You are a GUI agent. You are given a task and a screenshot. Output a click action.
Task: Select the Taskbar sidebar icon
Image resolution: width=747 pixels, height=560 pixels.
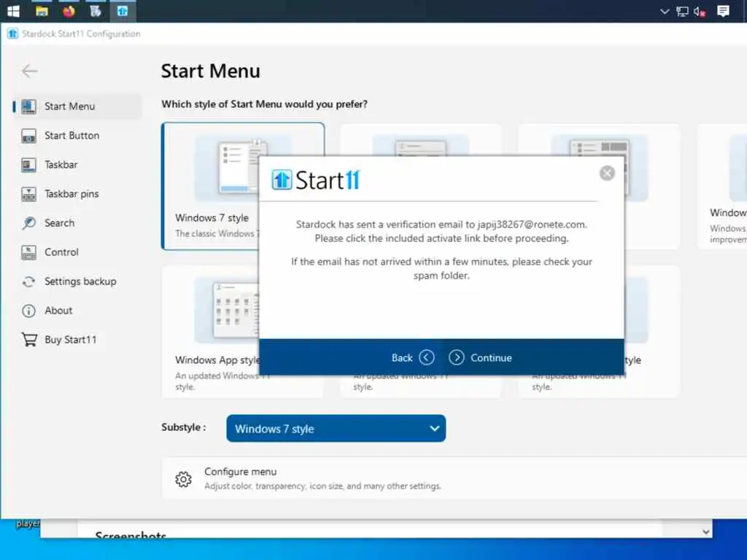pos(28,165)
